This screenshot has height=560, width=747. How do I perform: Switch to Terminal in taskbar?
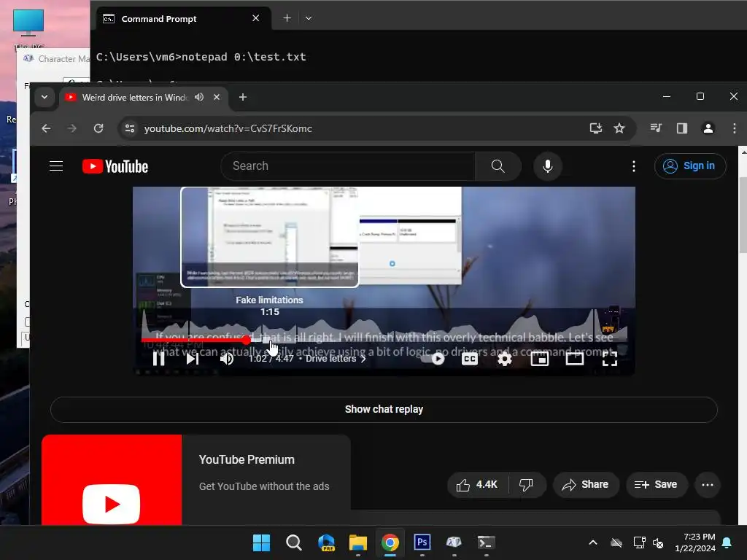tap(487, 542)
